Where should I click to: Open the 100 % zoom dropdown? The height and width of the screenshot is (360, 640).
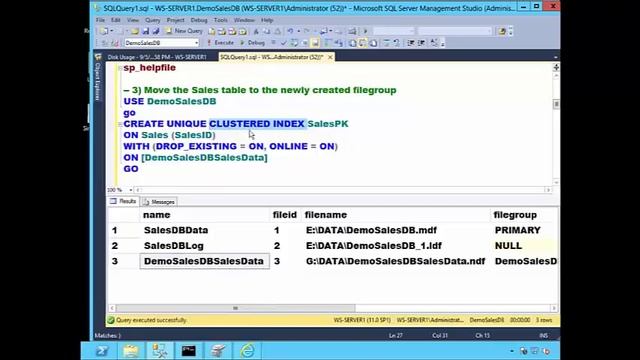[x=131, y=190]
